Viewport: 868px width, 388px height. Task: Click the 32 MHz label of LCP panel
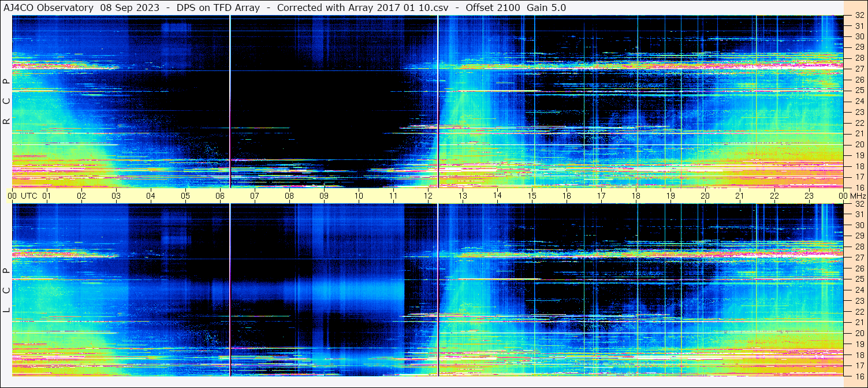859,204
